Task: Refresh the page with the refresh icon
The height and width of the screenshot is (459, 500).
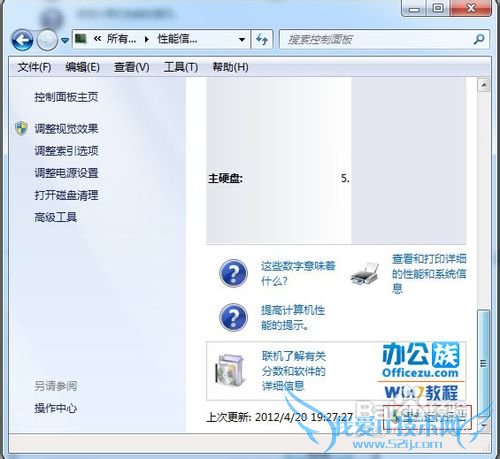Action: [x=262, y=39]
